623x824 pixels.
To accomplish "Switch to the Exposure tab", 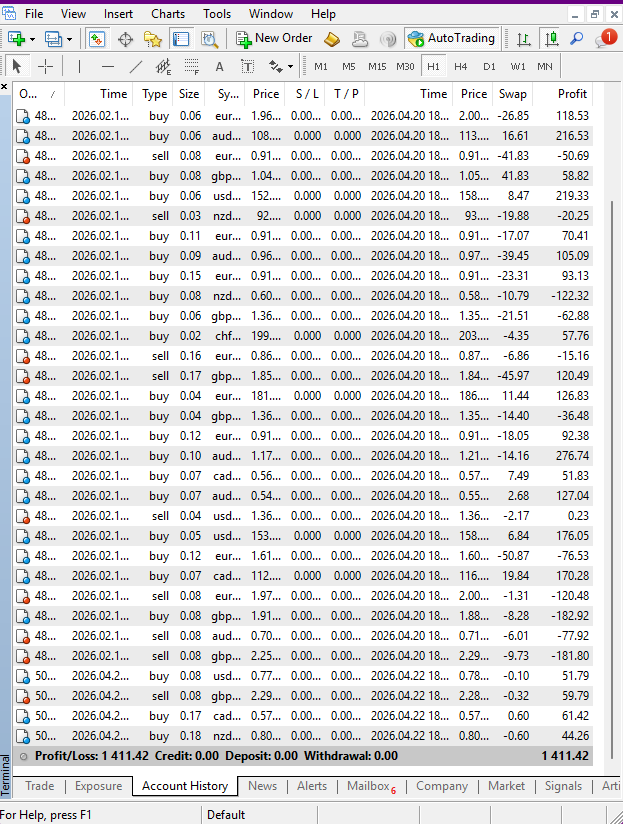I will (98, 786).
